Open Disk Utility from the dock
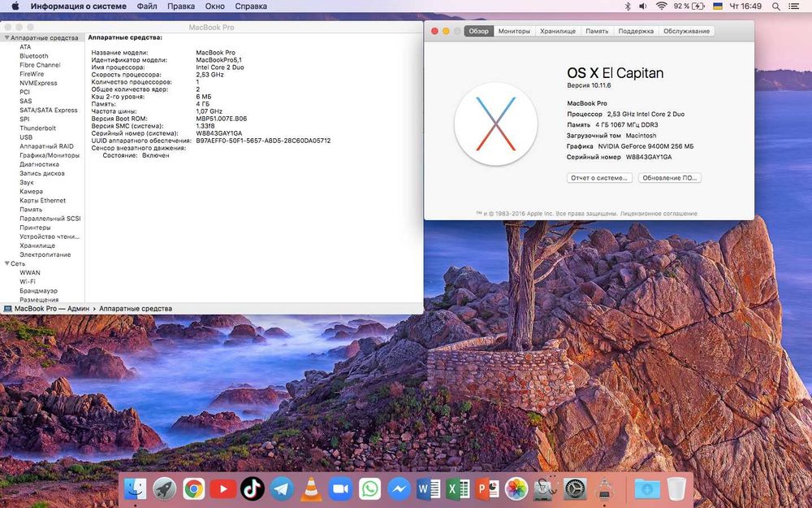The image size is (812, 508). 546,488
